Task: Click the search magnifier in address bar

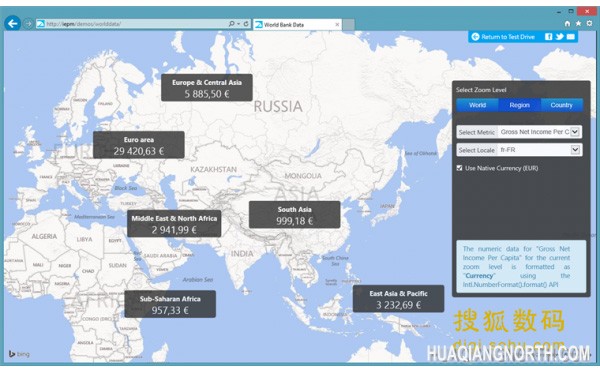Action: 232,24
